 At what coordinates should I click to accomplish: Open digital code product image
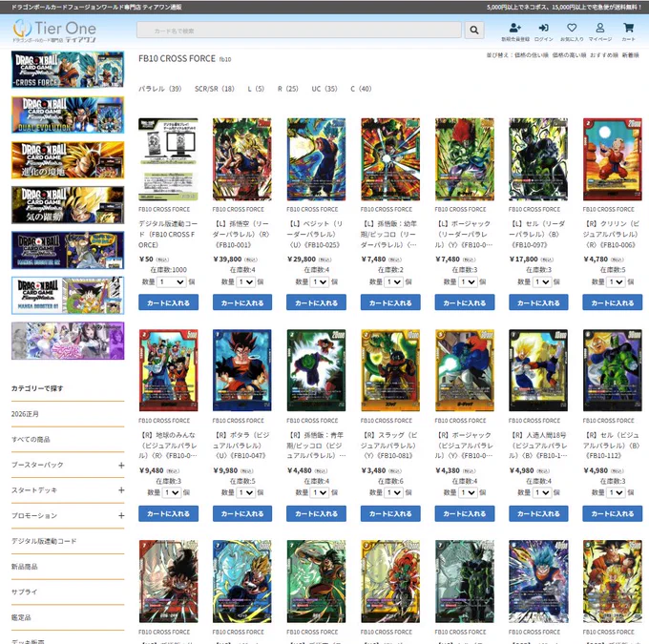point(168,159)
